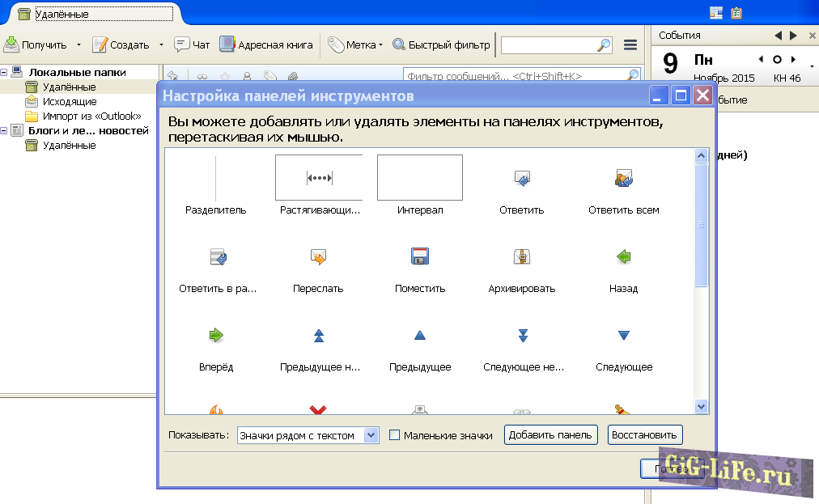Screen dimensions: 819x504
Task: Click the green Forward (Вперёд) arrow icon
Action: tap(215, 336)
